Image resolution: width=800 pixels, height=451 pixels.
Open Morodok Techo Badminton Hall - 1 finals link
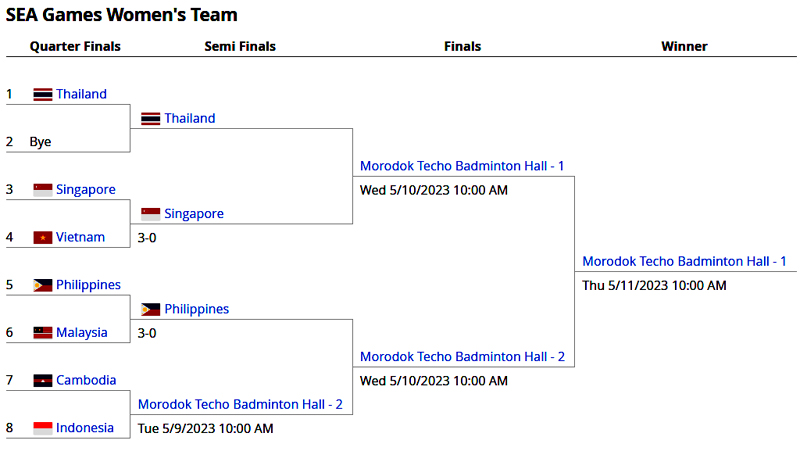tap(462, 166)
